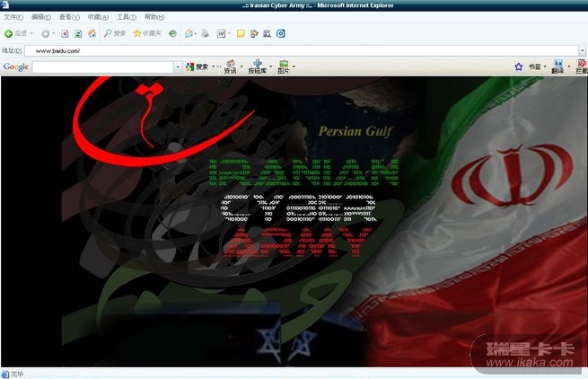This screenshot has height=379, width=588.
Task: Open the View (查看) menu
Action: [x=69, y=17]
